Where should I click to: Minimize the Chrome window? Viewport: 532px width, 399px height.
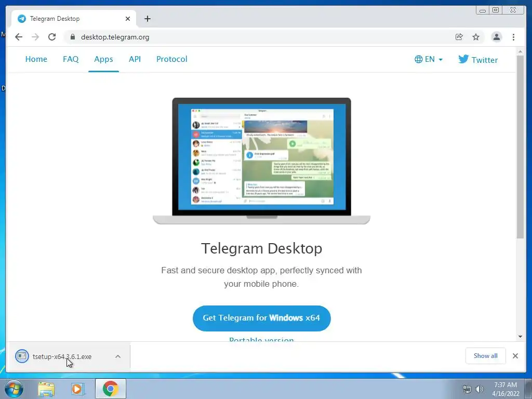pyautogui.click(x=483, y=10)
